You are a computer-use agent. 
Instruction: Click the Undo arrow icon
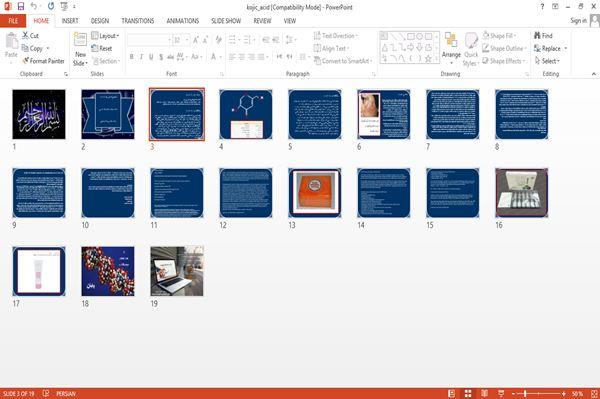coord(34,7)
